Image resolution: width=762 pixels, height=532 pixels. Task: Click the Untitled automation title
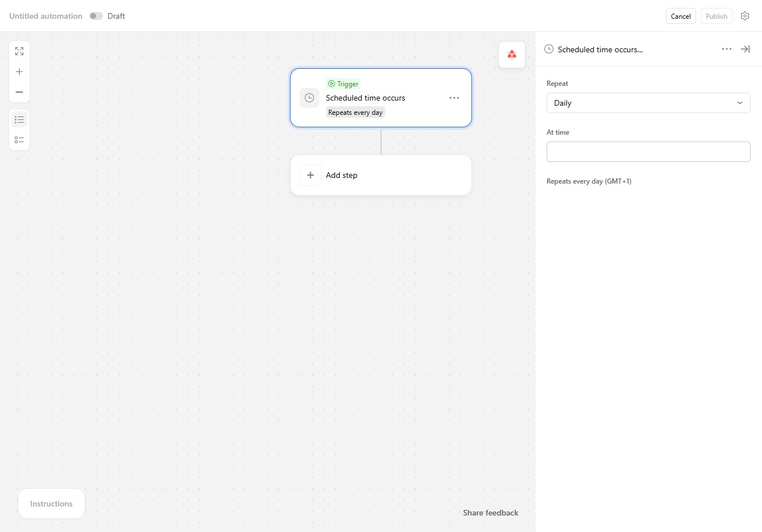[x=45, y=16]
